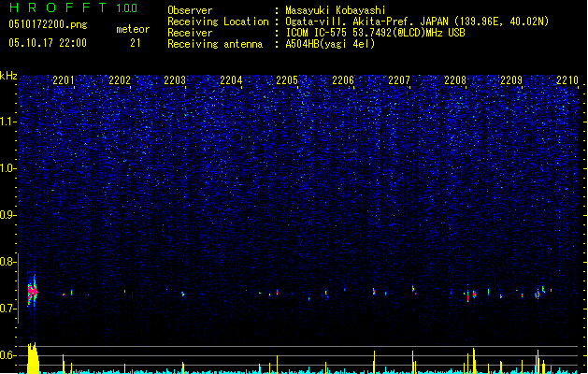The width and height of the screenshot is (588, 374).
Task: Click the time marker 2202
Action: (120, 79)
